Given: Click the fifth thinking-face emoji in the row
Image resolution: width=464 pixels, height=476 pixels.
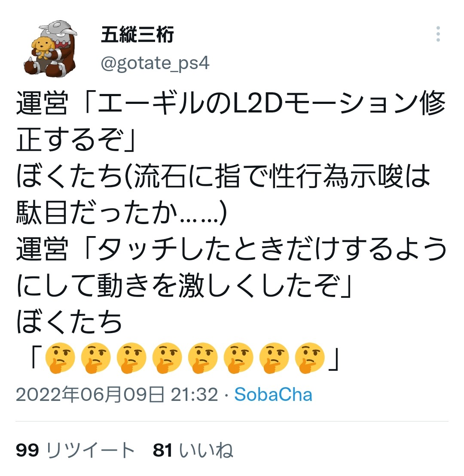Looking at the screenshot, I should (x=203, y=358).
